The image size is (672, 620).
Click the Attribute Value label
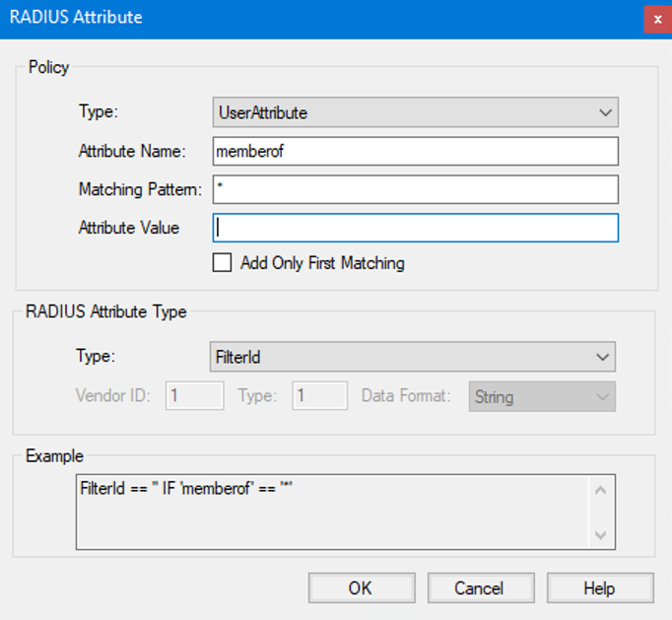(x=128, y=228)
